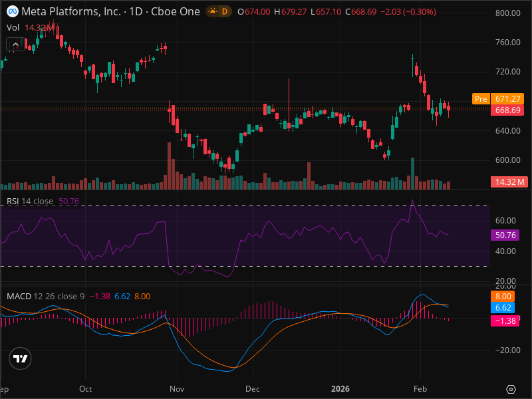Image resolution: width=532 pixels, height=399 pixels.
Task: Open chart settings gear icon
Action: pyautogui.click(x=511, y=389)
